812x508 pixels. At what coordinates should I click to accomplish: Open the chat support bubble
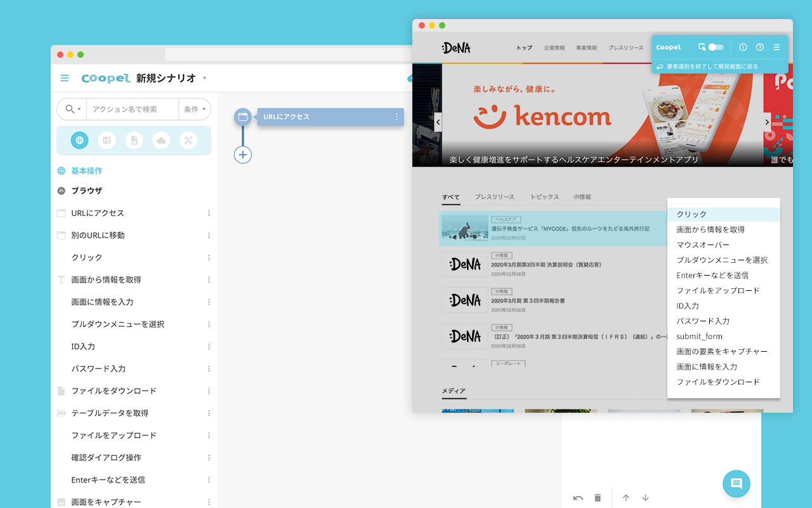tap(737, 483)
